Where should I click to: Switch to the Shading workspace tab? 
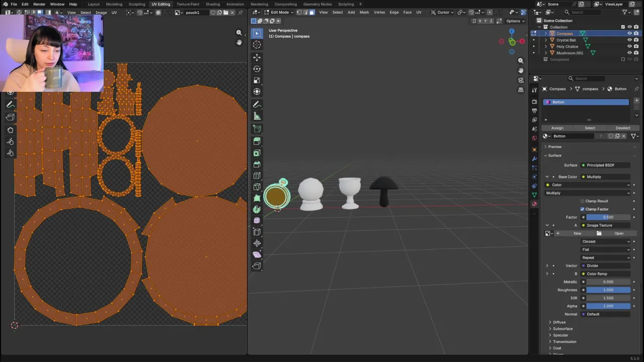(x=212, y=4)
